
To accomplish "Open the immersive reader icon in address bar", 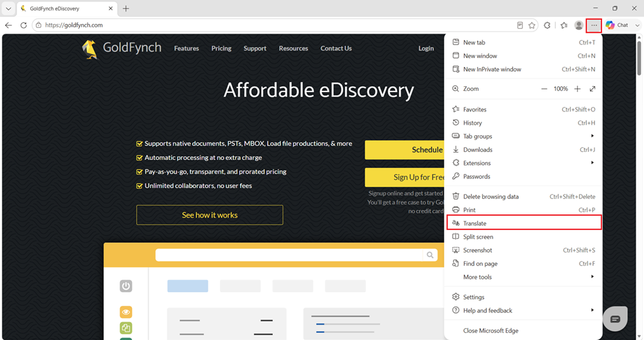I will (x=520, y=25).
